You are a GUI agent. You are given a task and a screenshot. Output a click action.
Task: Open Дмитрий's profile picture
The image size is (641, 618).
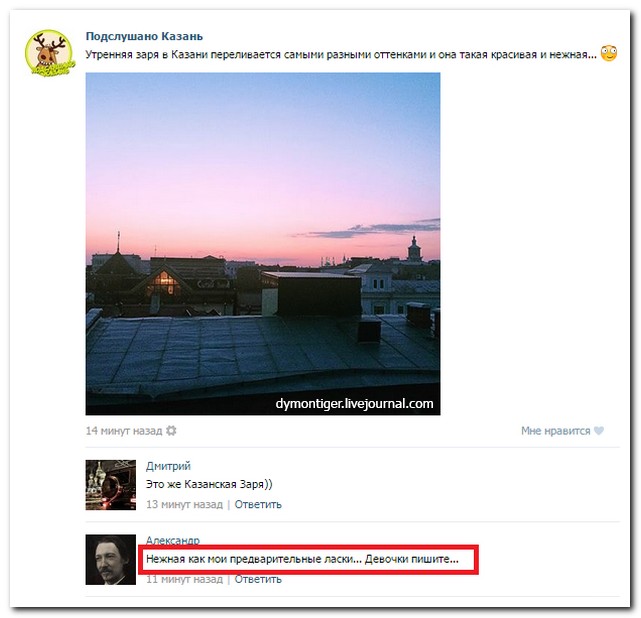(111, 485)
